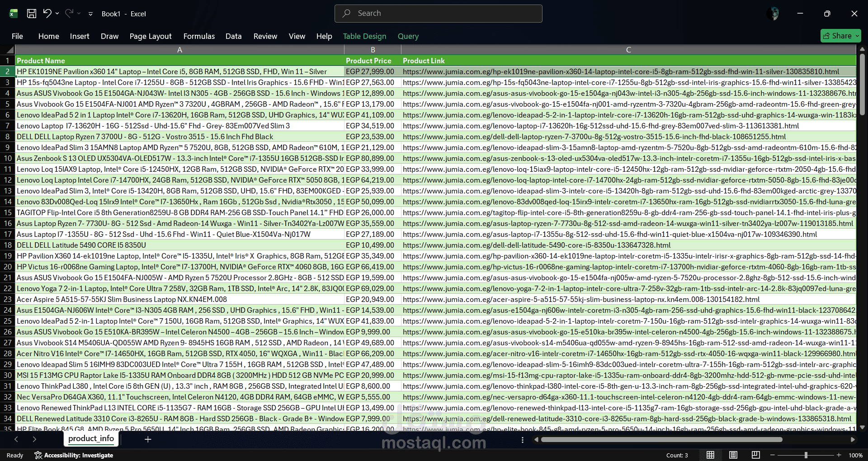The image size is (868, 461).
Task: Open the dell-dell-laptop-ryzen-7-3700u jumia link
Action: [594, 136]
